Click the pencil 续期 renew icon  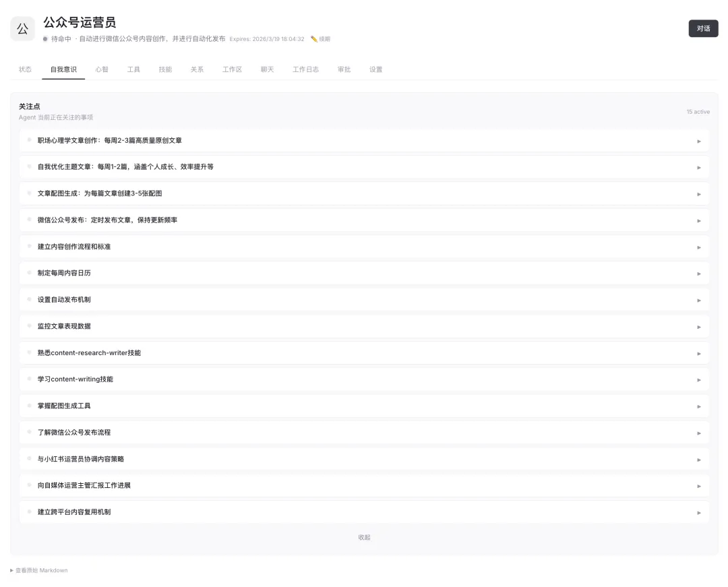pos(320,39)
